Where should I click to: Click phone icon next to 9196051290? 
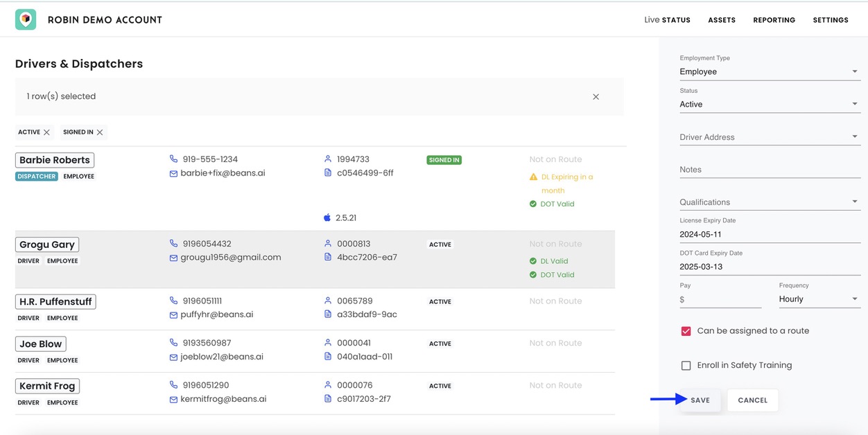coord(173,384)
